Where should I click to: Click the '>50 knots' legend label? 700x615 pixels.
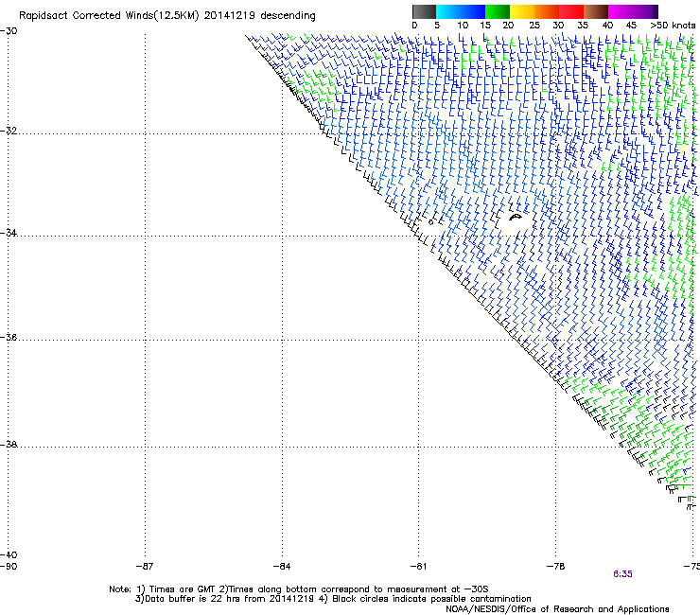click(x=673, y=26)
